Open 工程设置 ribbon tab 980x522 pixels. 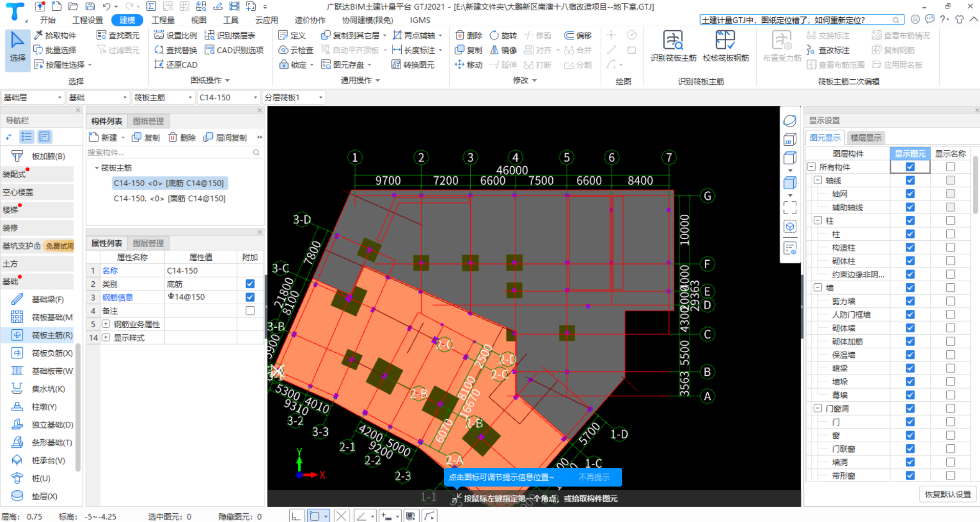coord(88,20)
